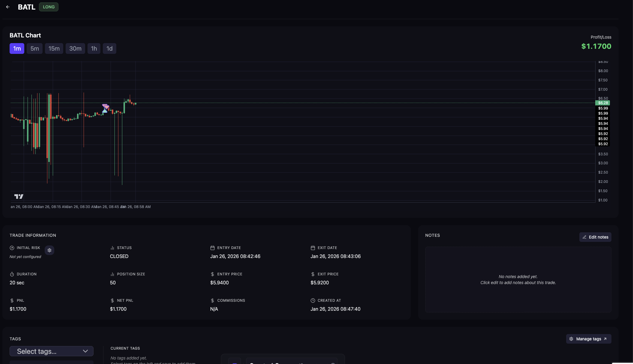Viewport: 633px width, 364px height.
Task: Click the bar-chart icon beside Position Size
Action: [x=112, y=274]
